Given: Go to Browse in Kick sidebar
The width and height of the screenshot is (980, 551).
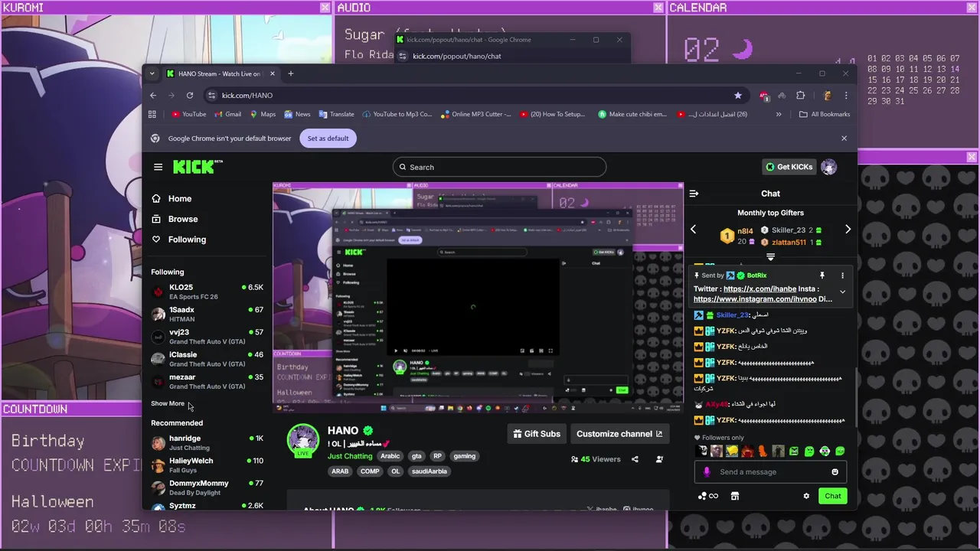Looking at the screenshot, I should point(183,219).
